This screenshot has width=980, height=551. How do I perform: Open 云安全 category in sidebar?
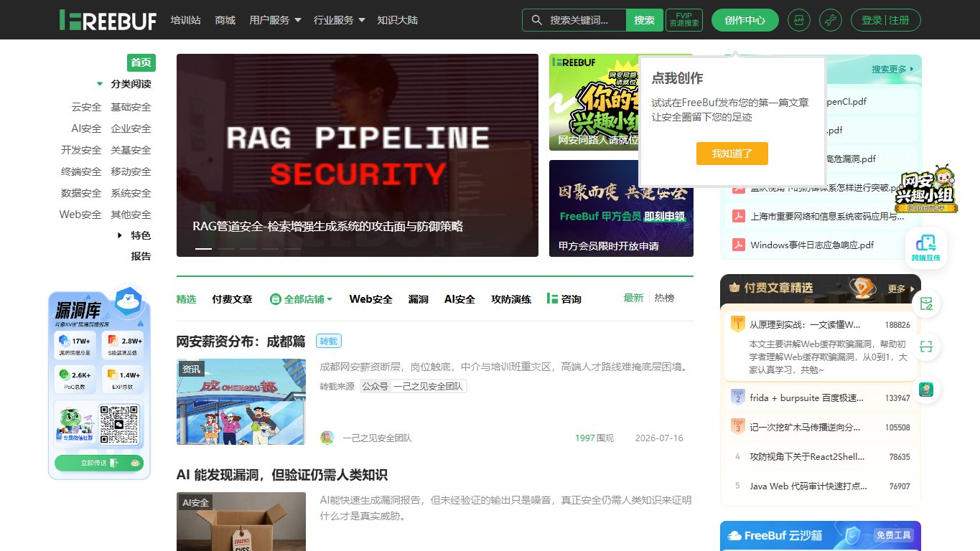[86, 107]
